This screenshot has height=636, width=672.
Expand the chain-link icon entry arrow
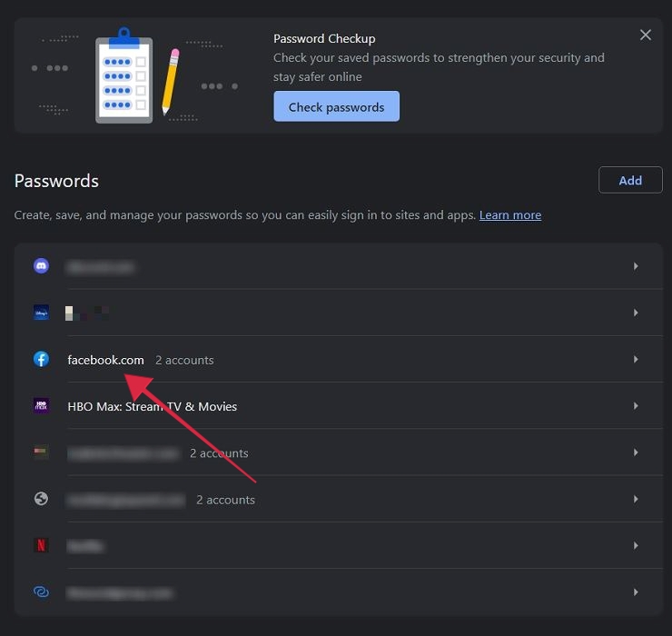[x=636, y=592]
